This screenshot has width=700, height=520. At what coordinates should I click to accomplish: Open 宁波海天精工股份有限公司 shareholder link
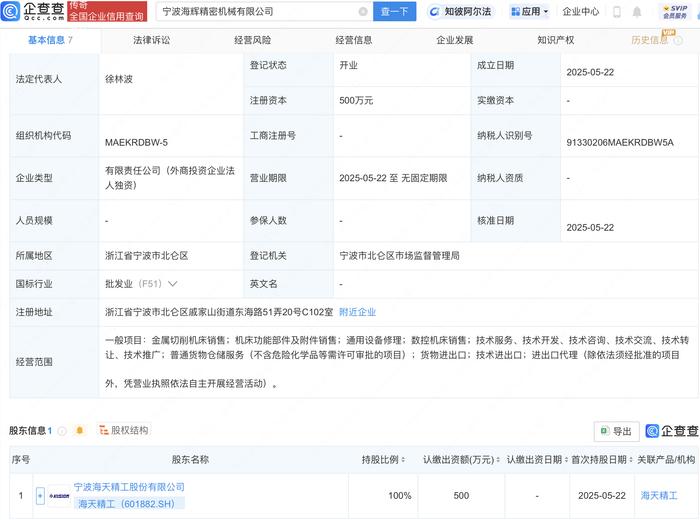click(129, 487)
